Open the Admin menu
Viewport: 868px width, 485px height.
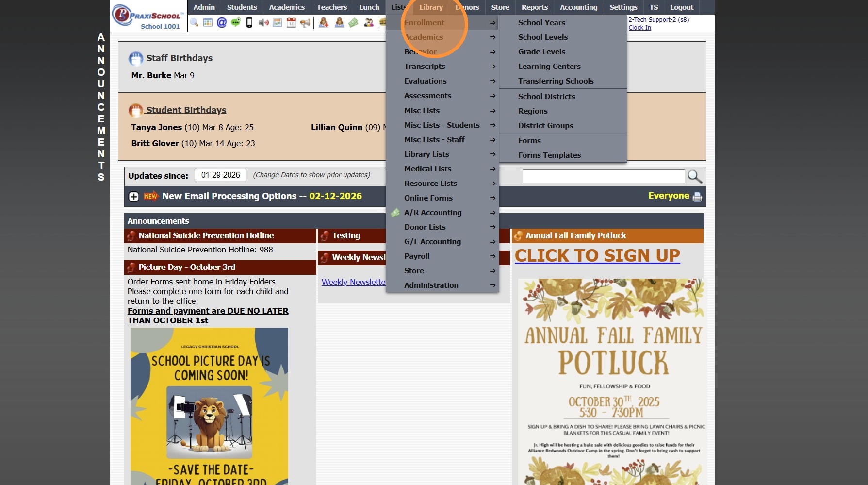coord(204,7)
